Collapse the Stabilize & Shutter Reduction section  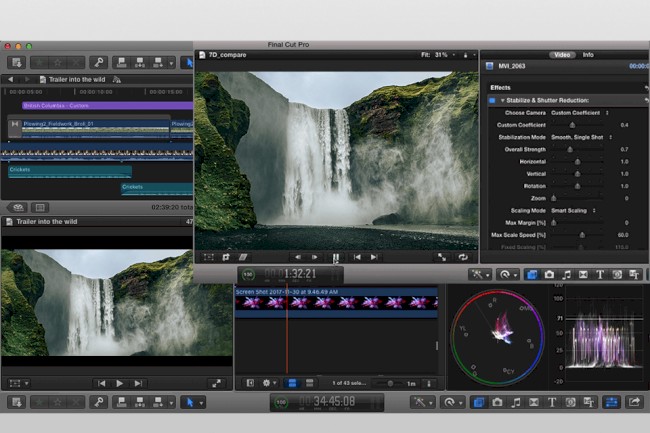pos(502,100)
